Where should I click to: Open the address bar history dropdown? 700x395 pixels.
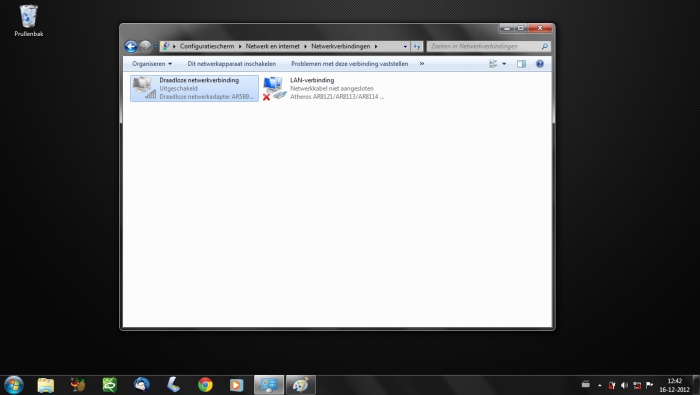(405, 46)
